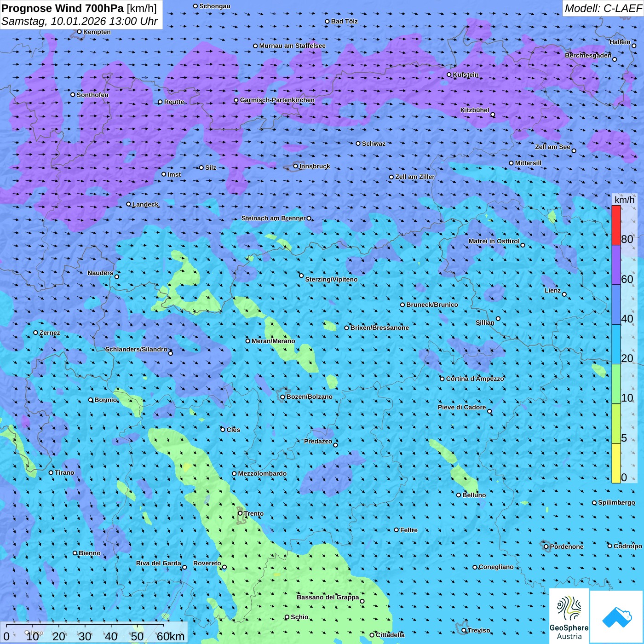Viewport: 644px width, 644px height.
Task: Click the purple 60 km/h legend color
Action: pyautogui.click(x=616, y=265)
